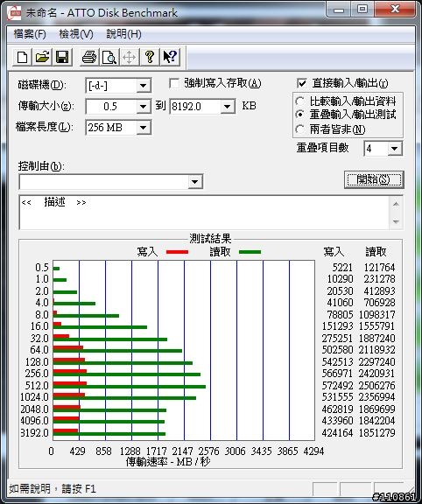The image size is (422, 504).
Task: Open the 說明(H) menu
Action: point(123,34)
